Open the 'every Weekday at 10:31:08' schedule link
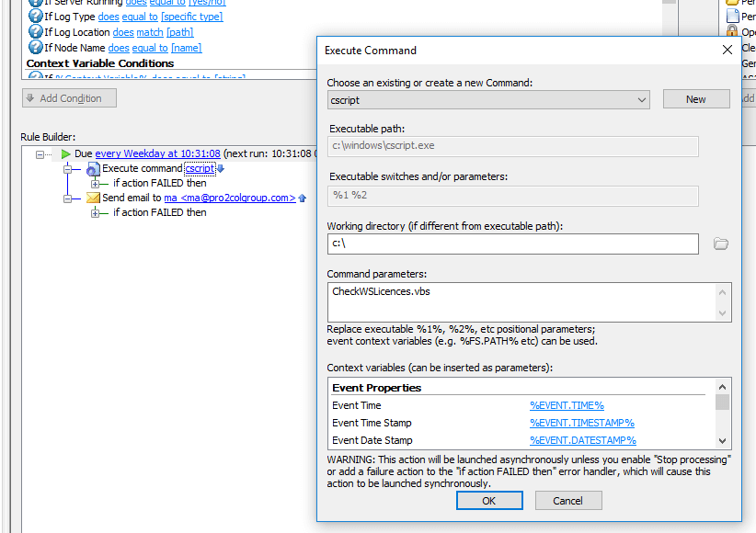 157,154
